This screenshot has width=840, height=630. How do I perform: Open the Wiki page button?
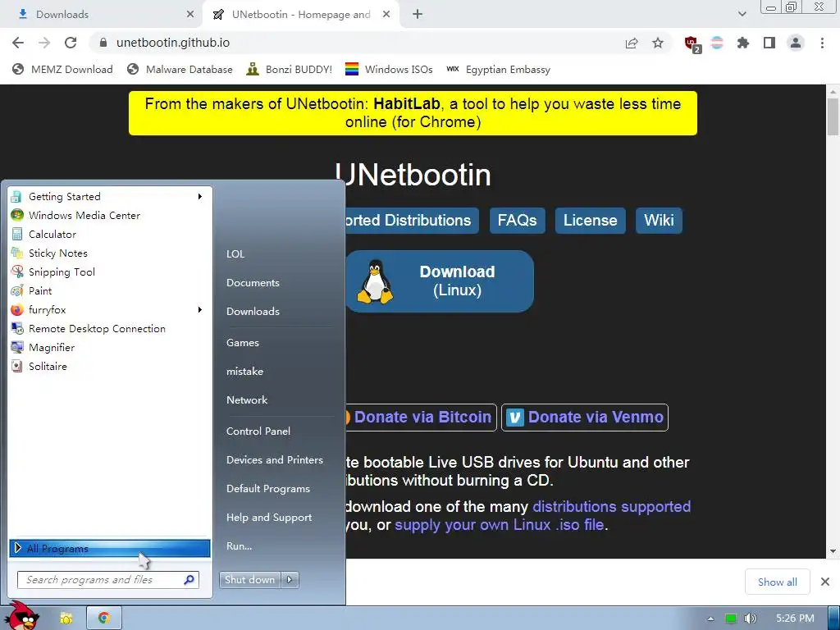[659, 221]
